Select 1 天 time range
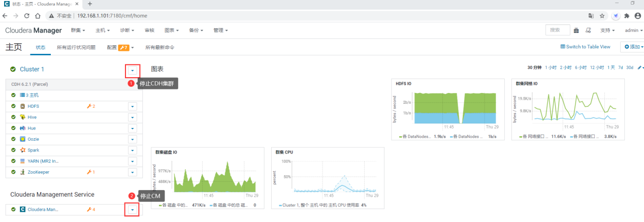The width and height of the screenshot is (644, 222). tap(611, 68)
